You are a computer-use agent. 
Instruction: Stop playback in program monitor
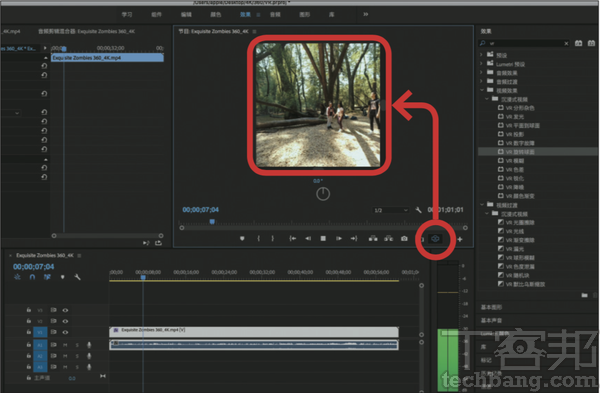tap(323, 238)
